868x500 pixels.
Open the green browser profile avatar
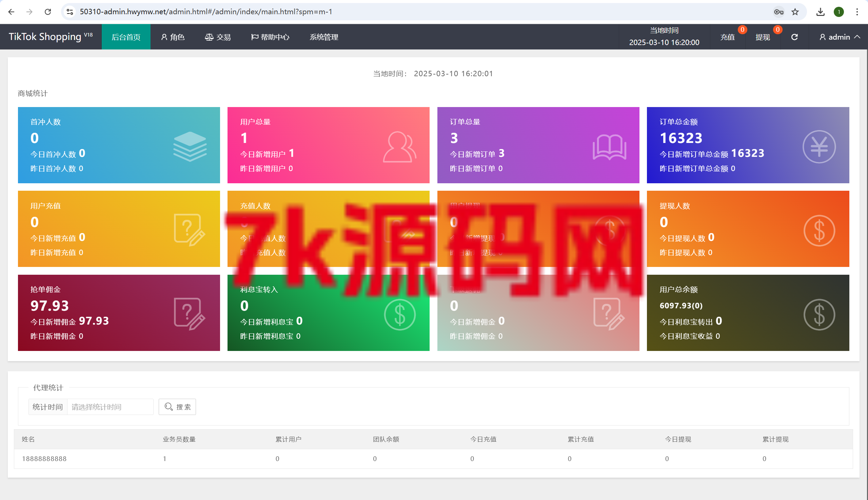pyautogui.click(x=839, y=12)
